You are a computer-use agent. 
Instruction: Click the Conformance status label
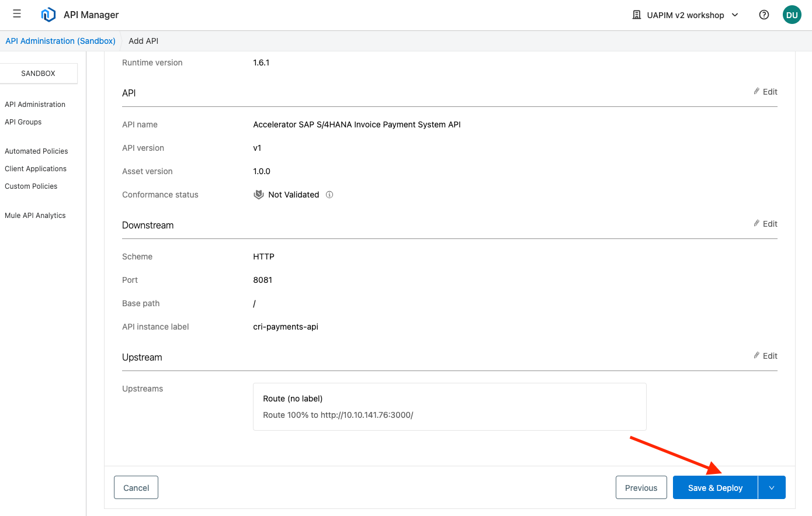click(160, 195)
